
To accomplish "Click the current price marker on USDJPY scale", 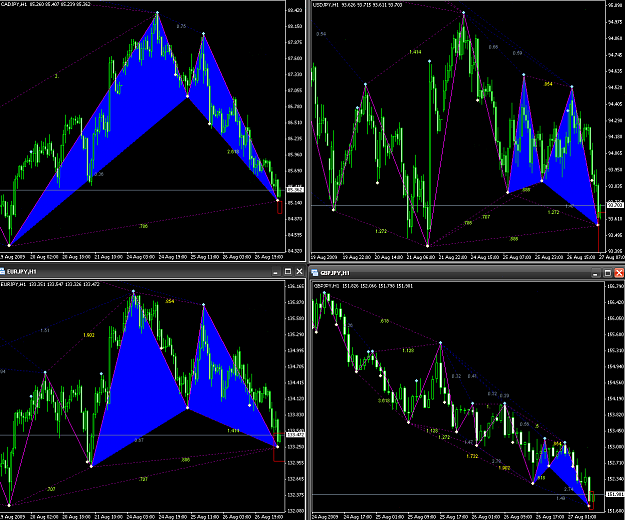I will (x=615, y=205).
